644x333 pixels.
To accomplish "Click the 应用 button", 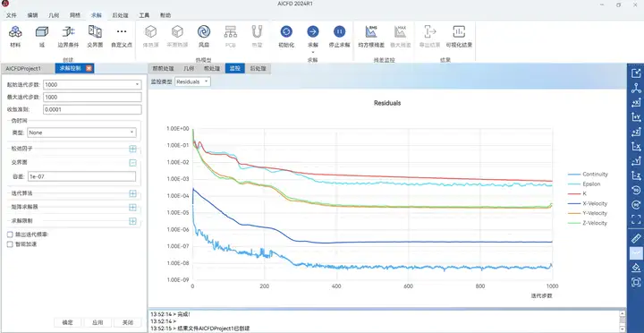I will pos(97,322).
